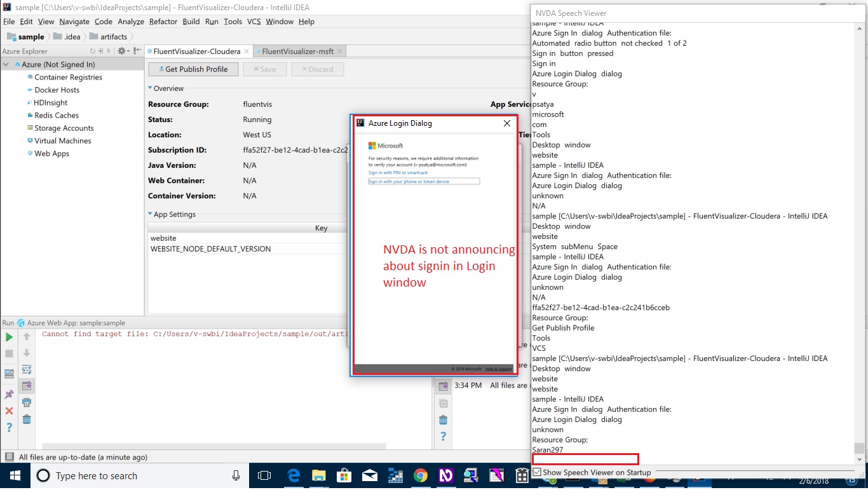Click the printer icon in Run toolbar
Viewport: 868px width, 497px height.
click(26, 402)
